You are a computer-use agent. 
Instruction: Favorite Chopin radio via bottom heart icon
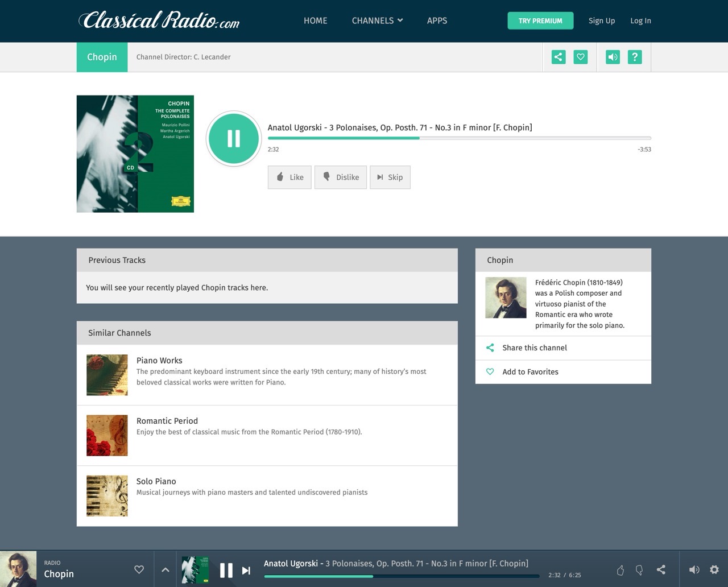(x=139, y=569)
